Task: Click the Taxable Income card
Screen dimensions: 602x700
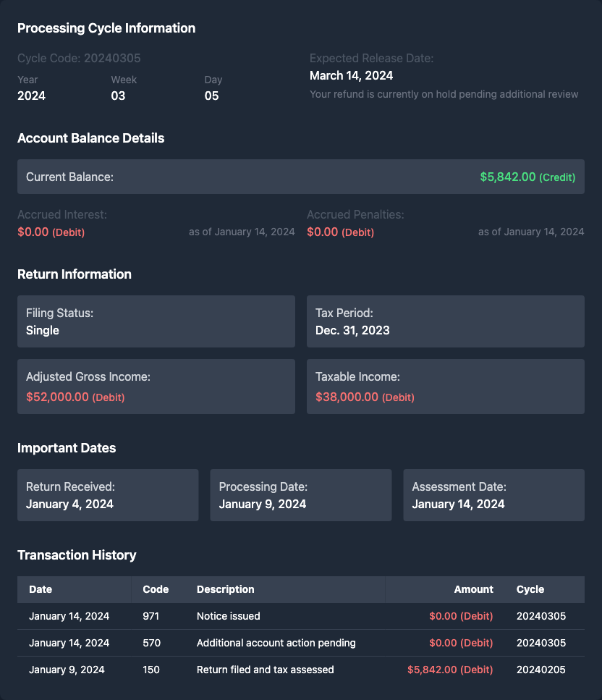Action: tap(445, 387)
